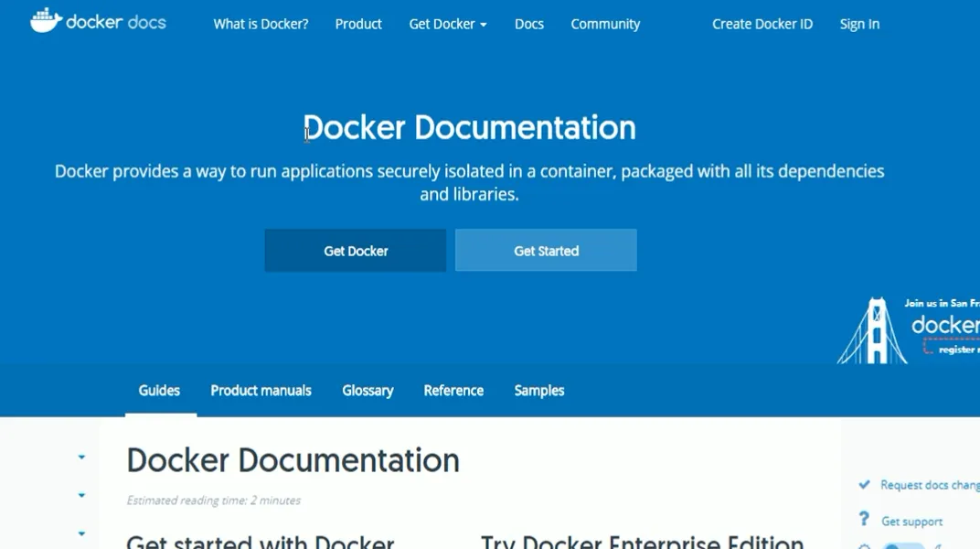Open the What is Docker? menu item
This screenshot has height=549, width=980.
point(261,24)
